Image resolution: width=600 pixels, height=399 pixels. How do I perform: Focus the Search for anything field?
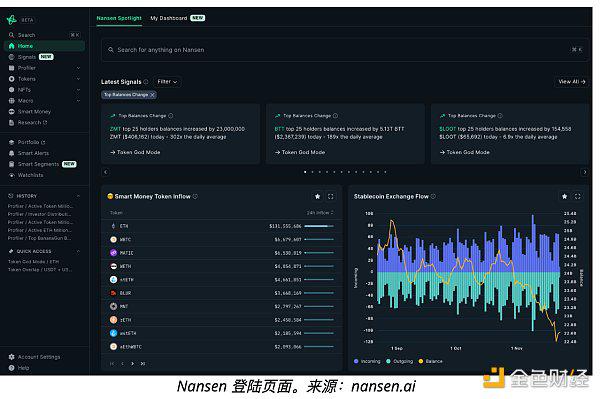pyautogui.click(x=345, y=50)
